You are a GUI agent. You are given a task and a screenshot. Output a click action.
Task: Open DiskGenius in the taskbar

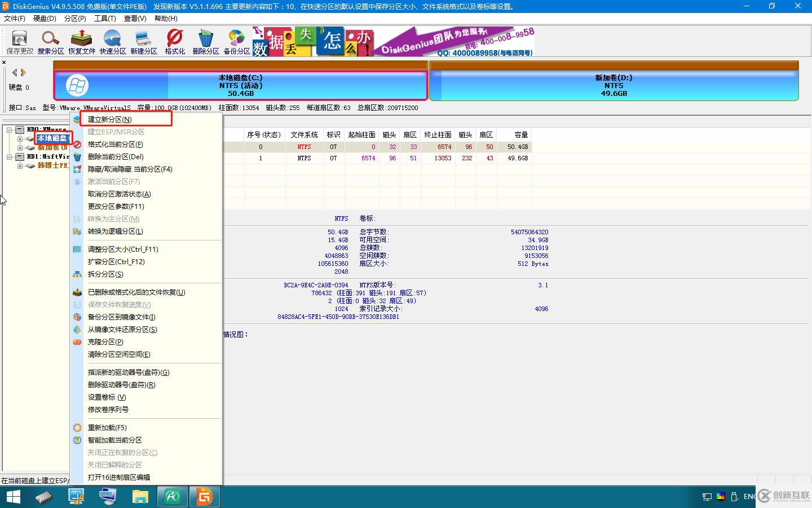pyautogui.click(x=204, y=497)
